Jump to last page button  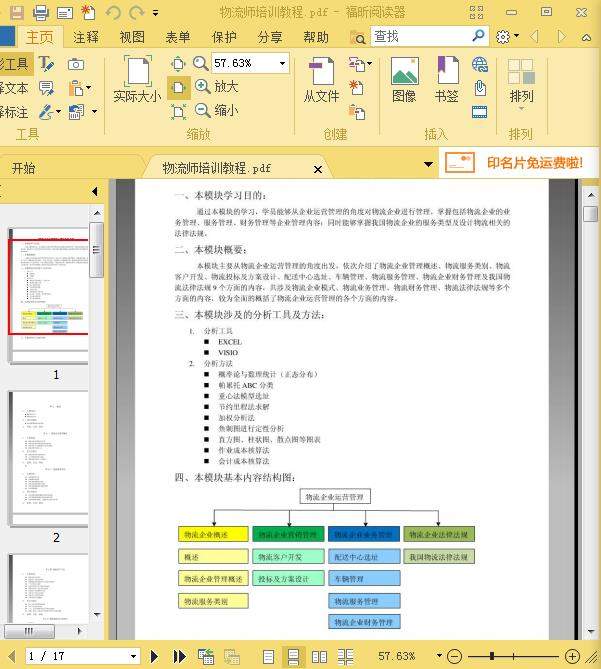coord(179,656)
